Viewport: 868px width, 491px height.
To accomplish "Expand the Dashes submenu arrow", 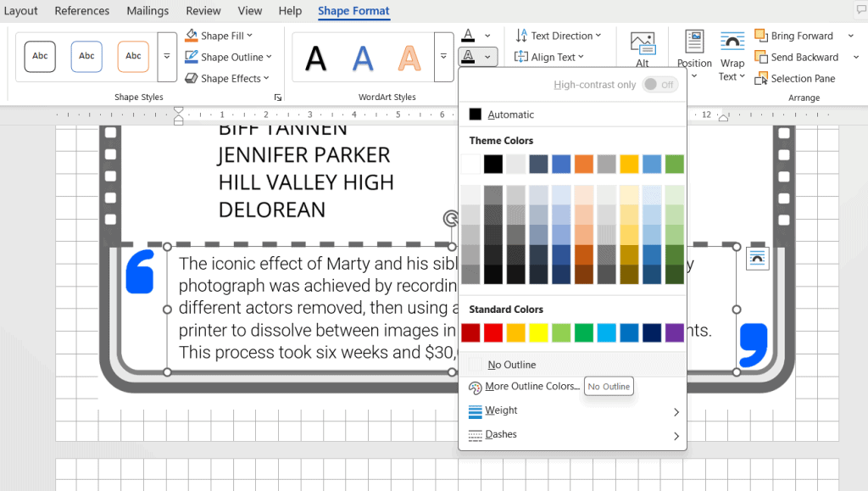I will click(676, 436).
